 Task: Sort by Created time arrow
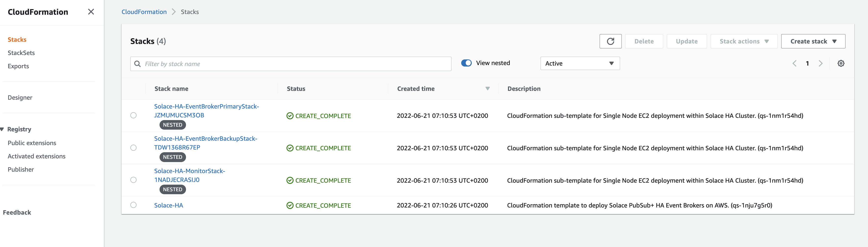coord(487,89)
